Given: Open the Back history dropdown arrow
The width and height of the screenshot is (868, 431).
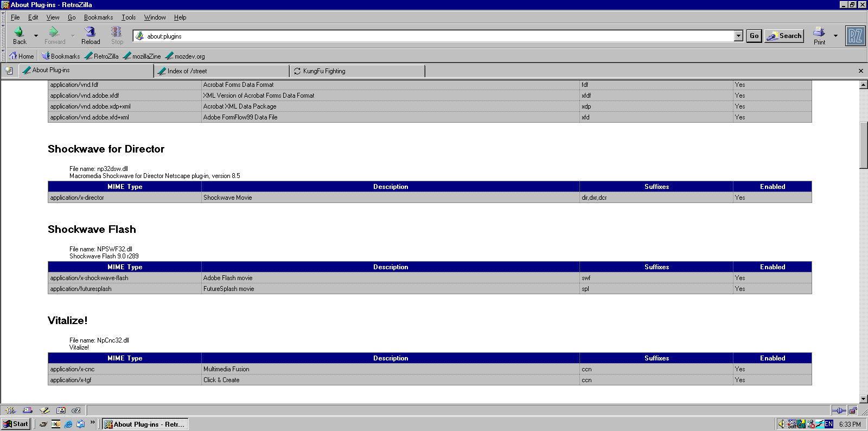Looking at the screenshot, I should pos(36,36).
